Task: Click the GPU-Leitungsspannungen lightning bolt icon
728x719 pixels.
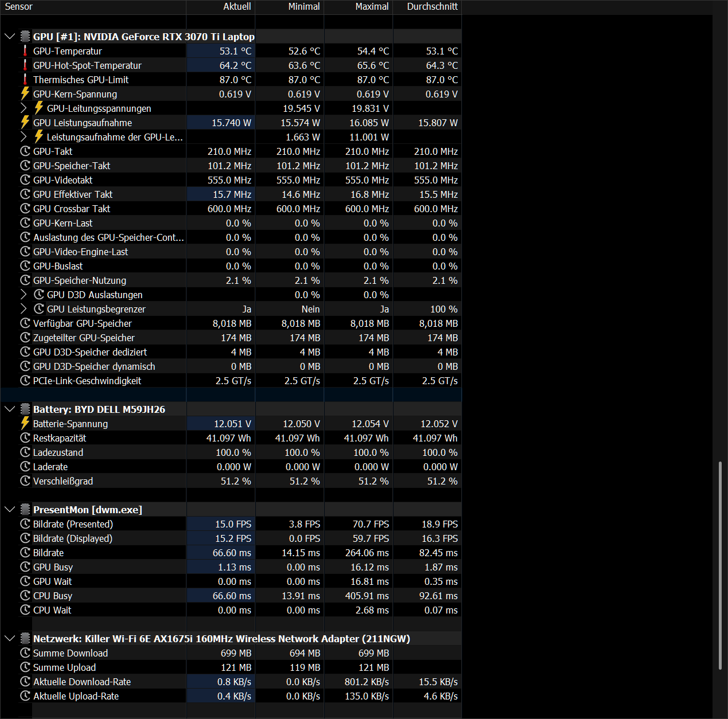Action: pyautogui.click(x=39, y=108)
